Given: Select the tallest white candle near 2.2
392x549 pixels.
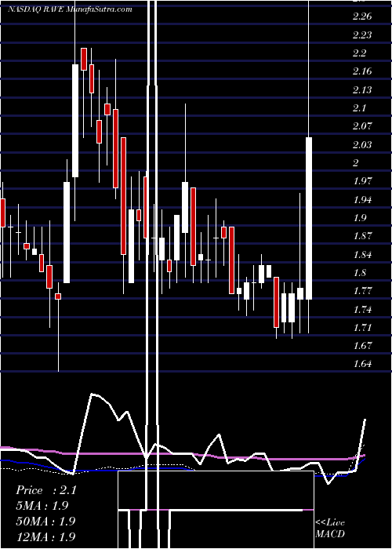Looking at the screenshot, I should (75, 121).
